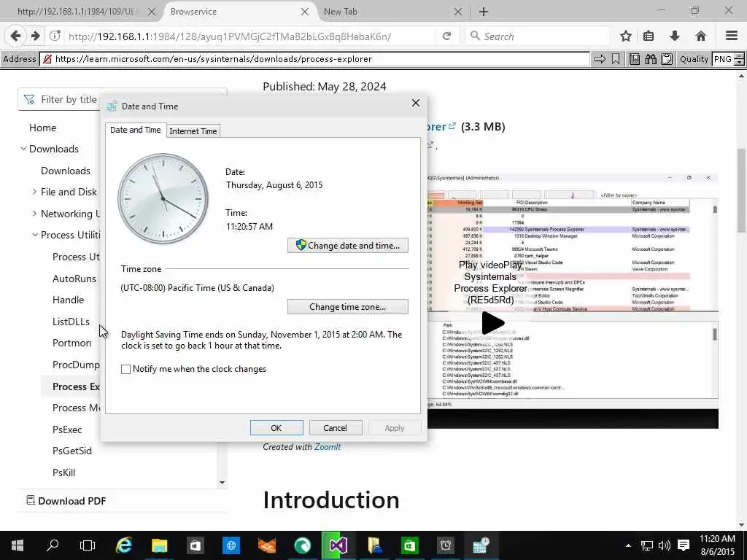The height and width of the screenshot is (560, 747).
Task: Click the volume speaker tray icon
Action: pos(664,545)
